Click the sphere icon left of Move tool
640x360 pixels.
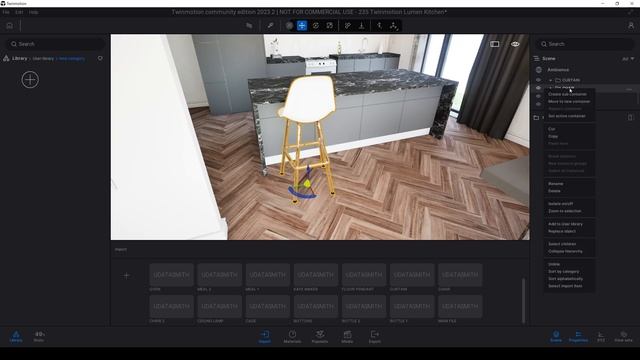289,26
